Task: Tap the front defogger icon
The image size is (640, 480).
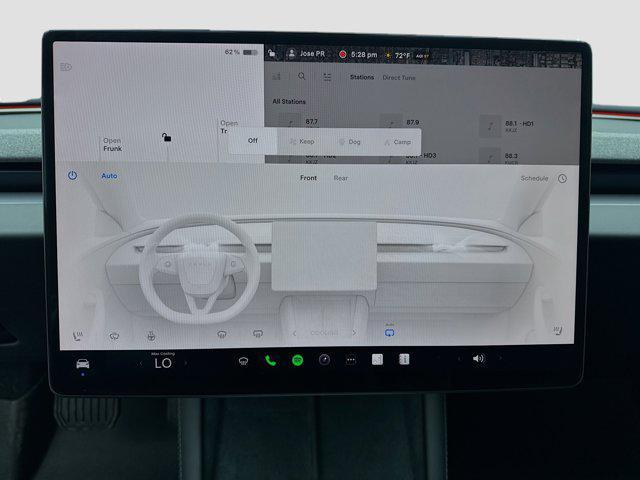Action: 222,334
